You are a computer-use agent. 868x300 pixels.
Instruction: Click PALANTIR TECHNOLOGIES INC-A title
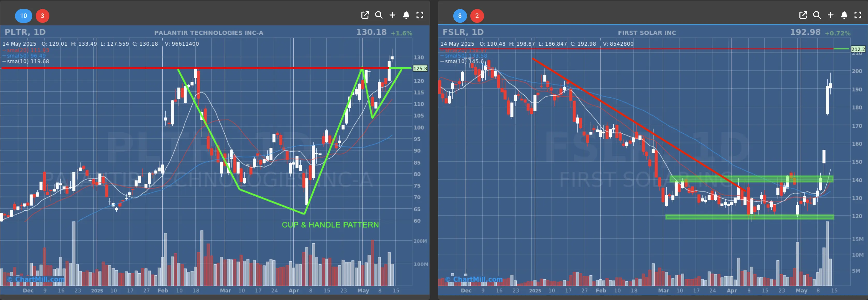pyautogui.click(x=209, y=33)
